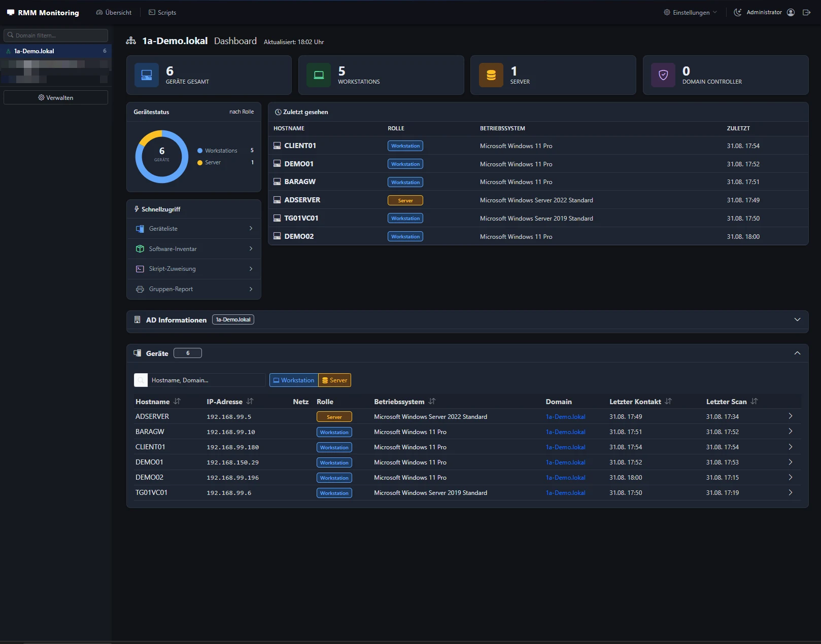Click ADSERVER computer icon in Zuletzt gesehen

click(x=277, y=200)
